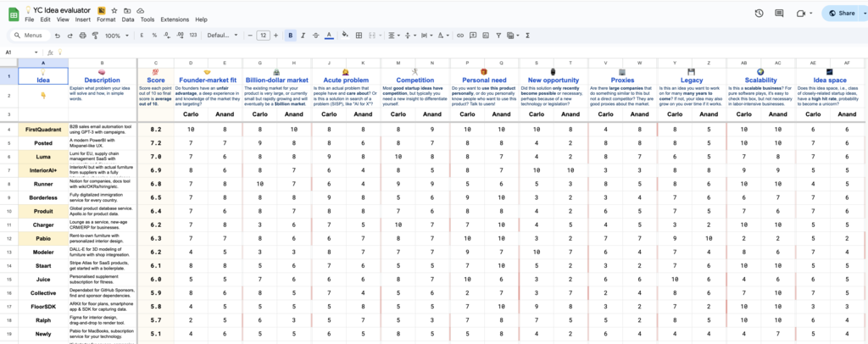Open the File menu
The width and height of the screenshot is (868, 344).
click(30, 19)
